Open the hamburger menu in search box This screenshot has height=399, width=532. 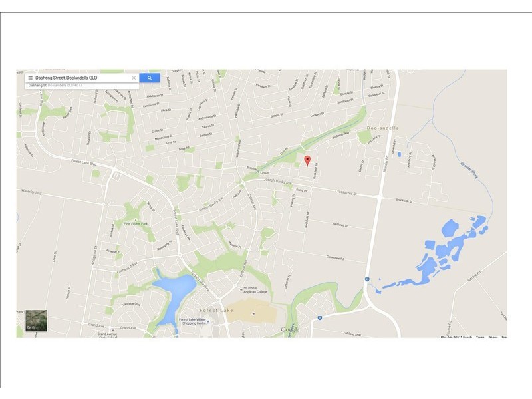tap(30, 78)
